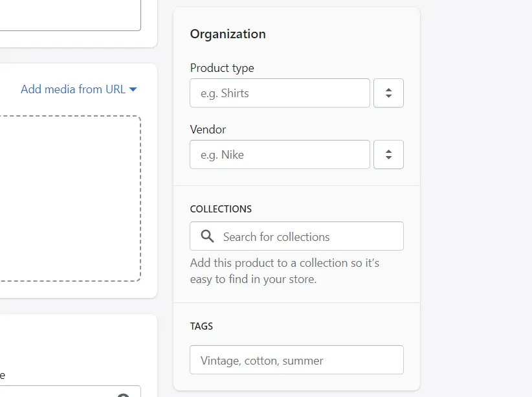Viewport: 532px width, 397px height.
Task: Click the TAGS section label
Action: point(201,326)
